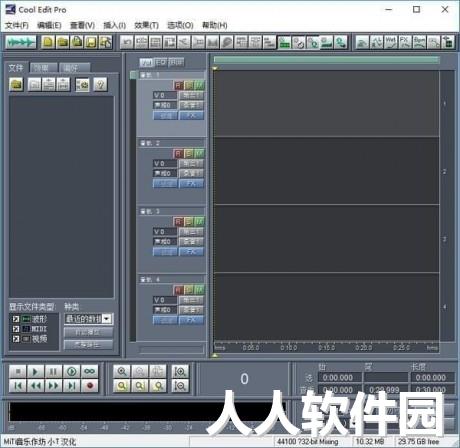Solo track 3
The width and height of the screenshot is (460, 448).
pyautogui.click(x=189, y=222)
